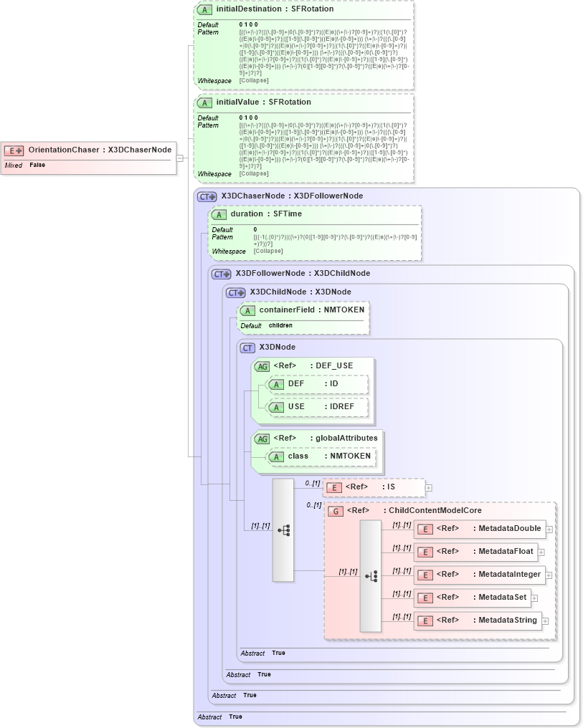Click the X3DChaserNode complex type CT icon
The width and height of the screenshot is (583, 728).
[x=207, y=197]
